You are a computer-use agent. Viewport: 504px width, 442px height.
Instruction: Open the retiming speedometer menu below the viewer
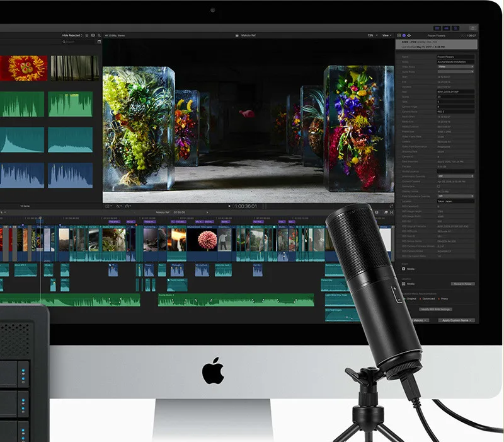(128, 206)
